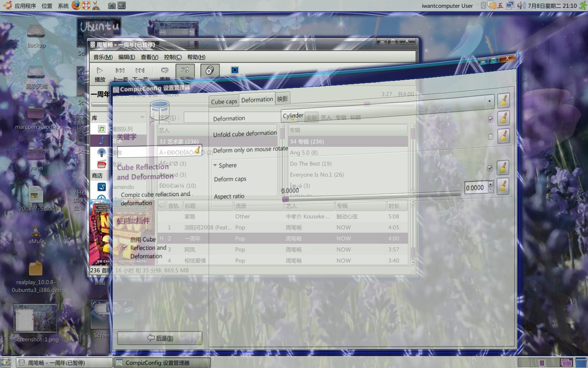Open the terminal launcher in top panel
The image size is (588, 368).
[122, 5]
